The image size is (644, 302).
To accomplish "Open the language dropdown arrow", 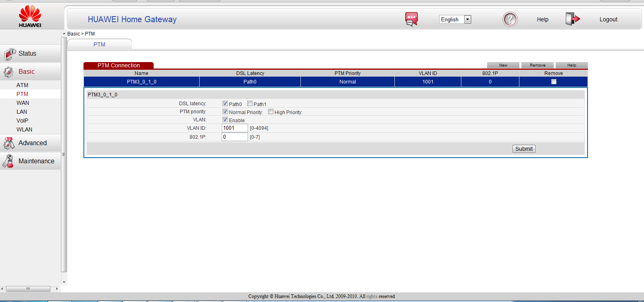I will point(468,19).
